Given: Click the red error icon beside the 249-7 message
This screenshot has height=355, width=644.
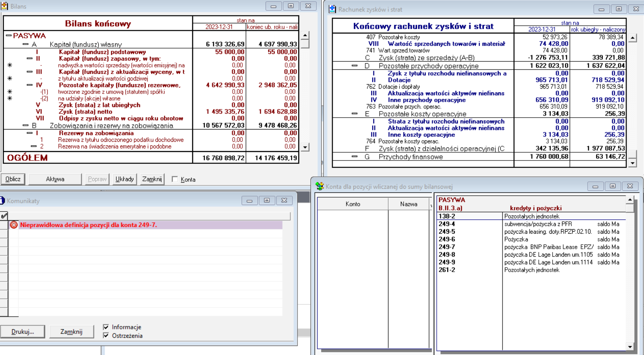Looking at the screenshot, I should pyautogui.click(x=14, y=225).
